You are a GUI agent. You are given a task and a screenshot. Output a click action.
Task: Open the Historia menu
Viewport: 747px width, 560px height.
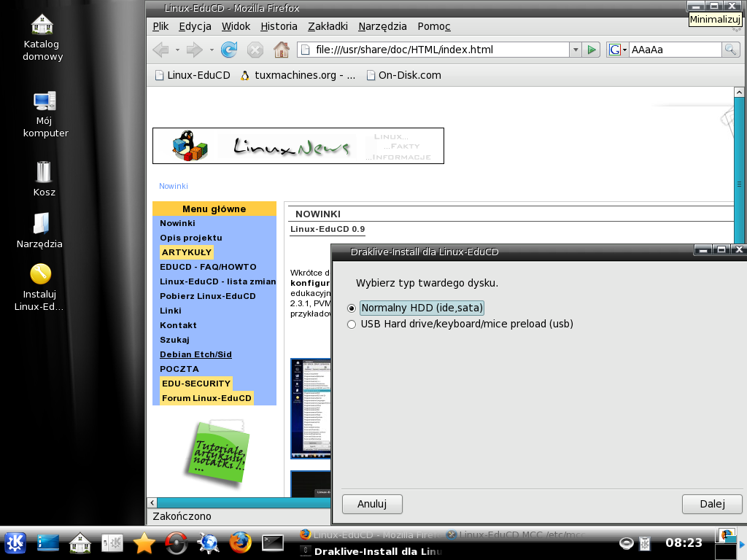(279, 27)
